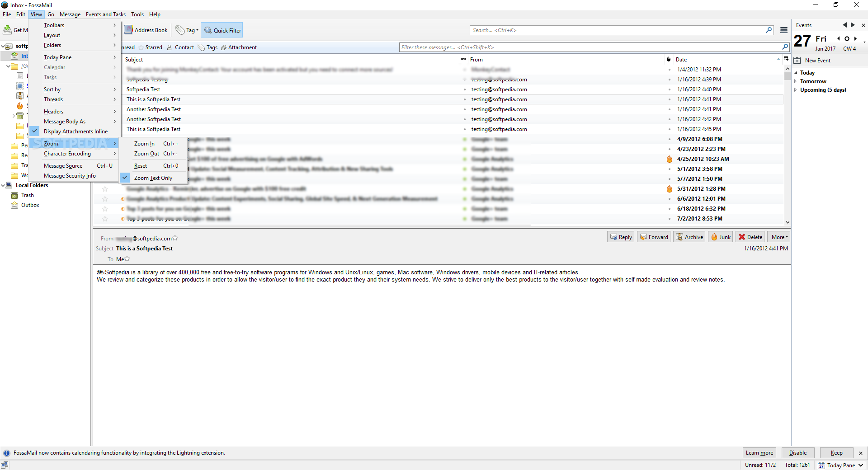Image resolution: width=868 pixels, height=470 pixels.
Task: Open the hamburger application menu
Action: 784,30
